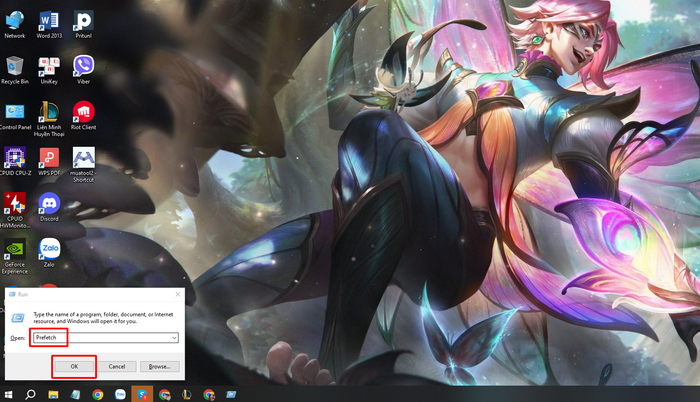700x402 pixels.
Task: Select the Control Panel desktop icon
Action: point(15,116)
